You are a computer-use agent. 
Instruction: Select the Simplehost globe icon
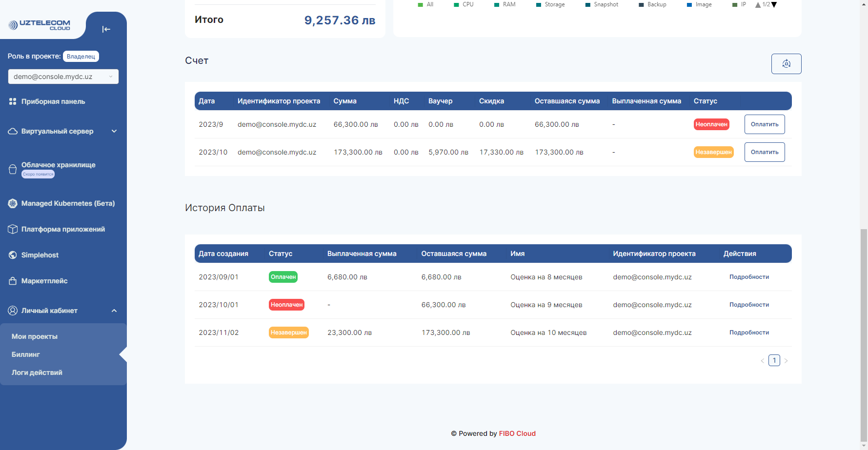click(13, 254)
